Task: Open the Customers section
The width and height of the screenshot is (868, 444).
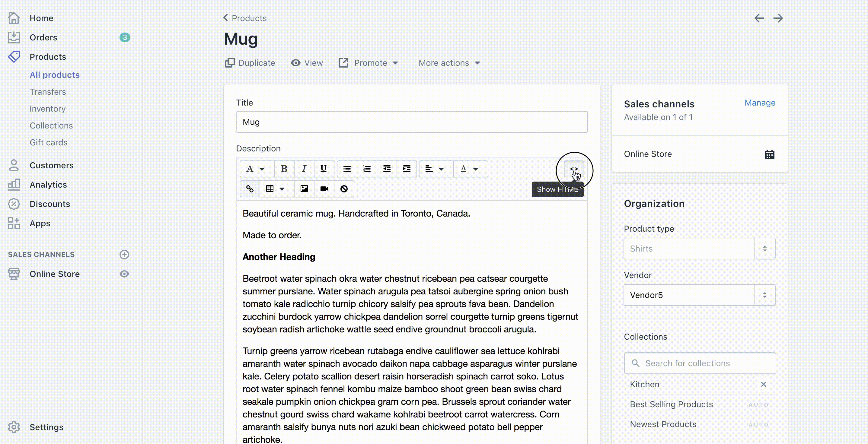Action: click(51, 165)
